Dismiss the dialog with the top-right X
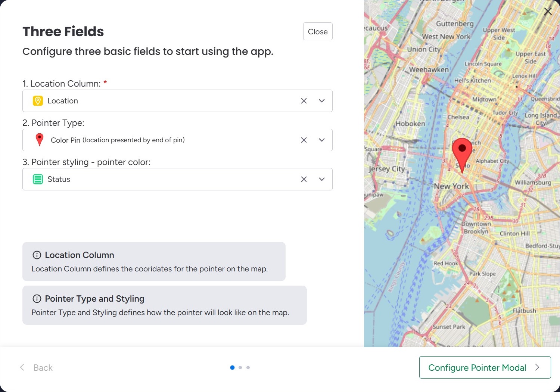560x392 pixels. tap(548, 12)
